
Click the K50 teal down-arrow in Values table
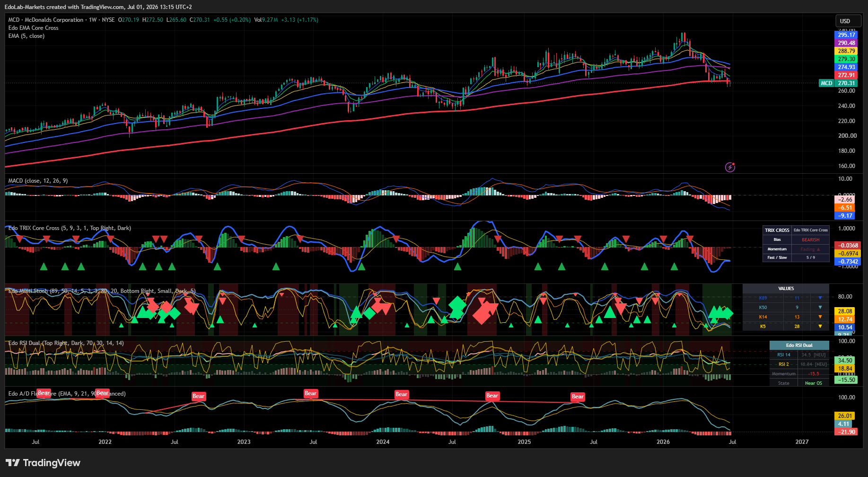[x=820, y=308]
